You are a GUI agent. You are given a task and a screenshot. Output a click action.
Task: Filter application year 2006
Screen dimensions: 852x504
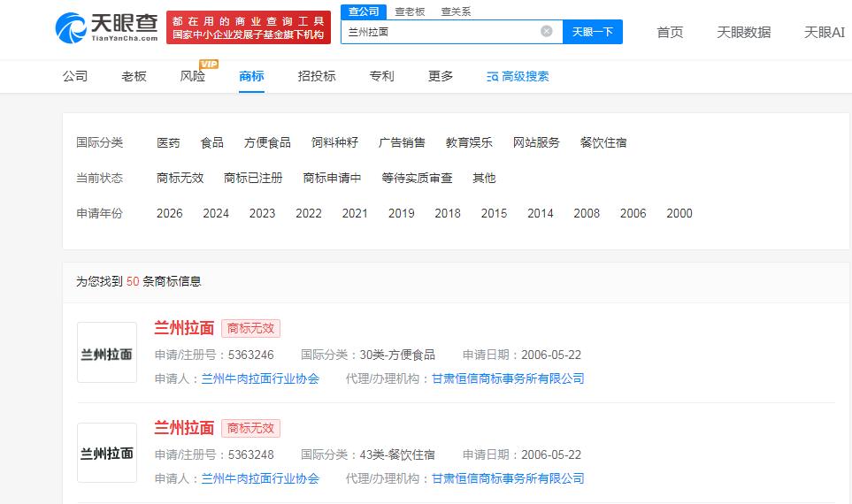point(633,213)
